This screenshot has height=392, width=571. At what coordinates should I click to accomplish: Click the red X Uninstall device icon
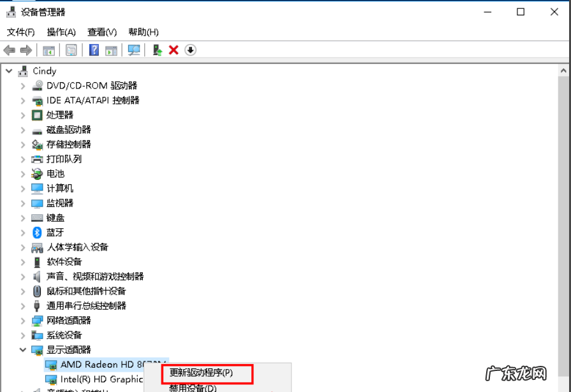174,50
